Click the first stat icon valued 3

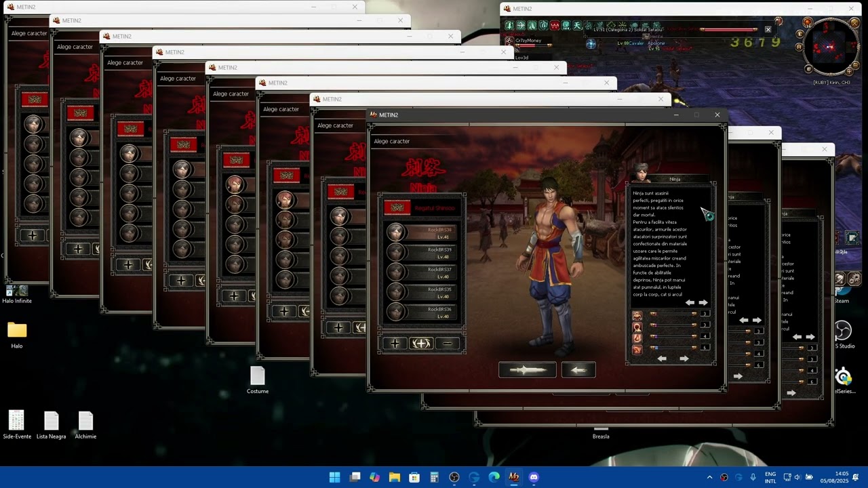click(x=637, y=315)
